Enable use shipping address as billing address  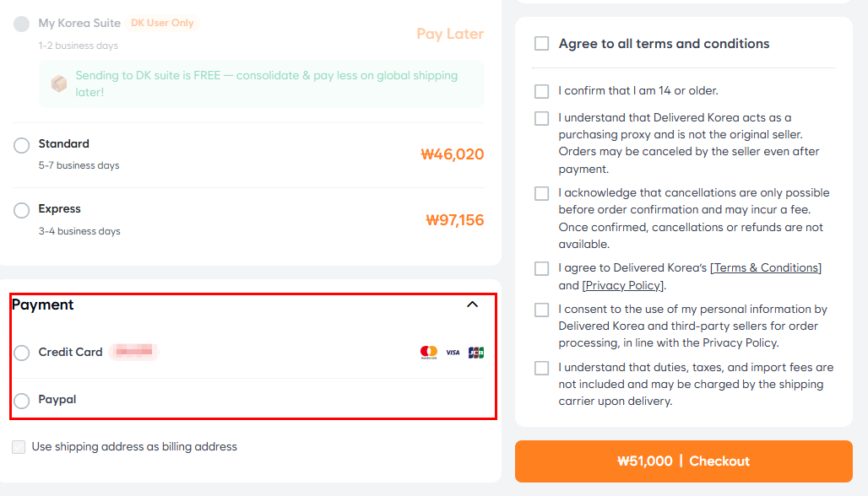click(x=19, y=447)
